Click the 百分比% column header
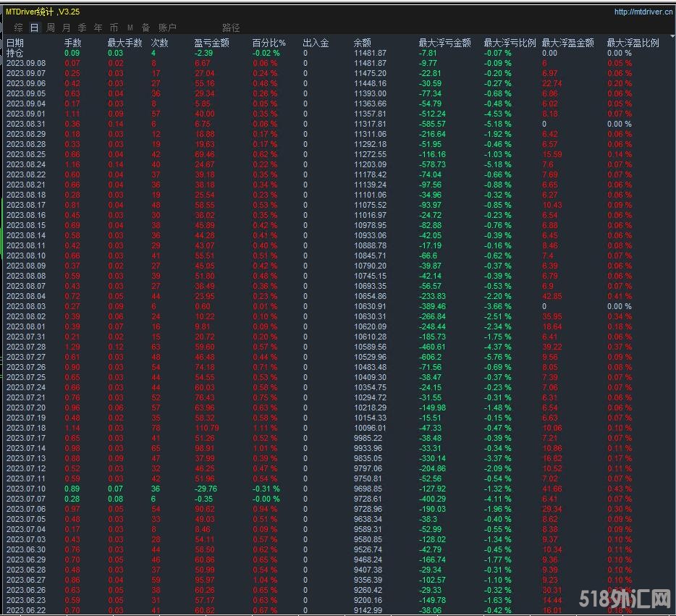676x616 pixels. point(269,43)
